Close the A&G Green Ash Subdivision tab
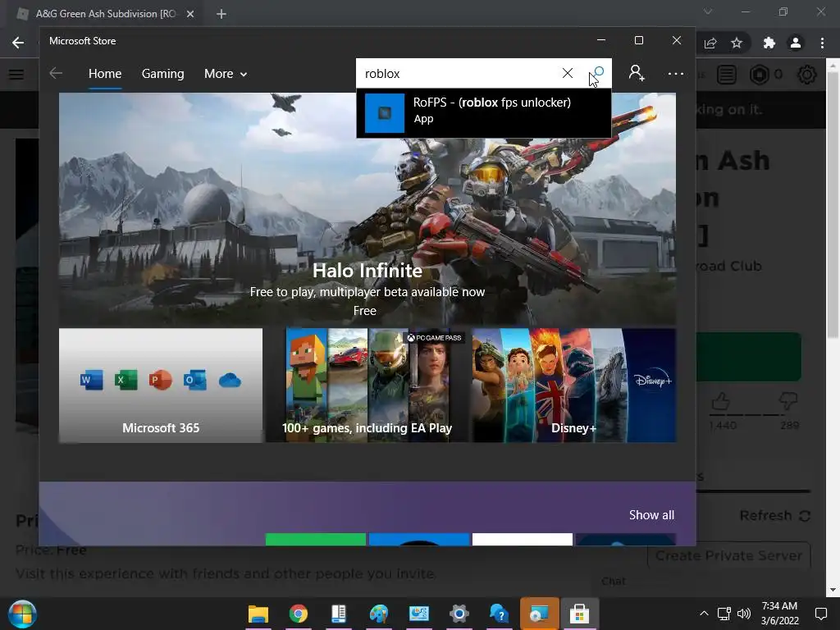 click(190, 14)
